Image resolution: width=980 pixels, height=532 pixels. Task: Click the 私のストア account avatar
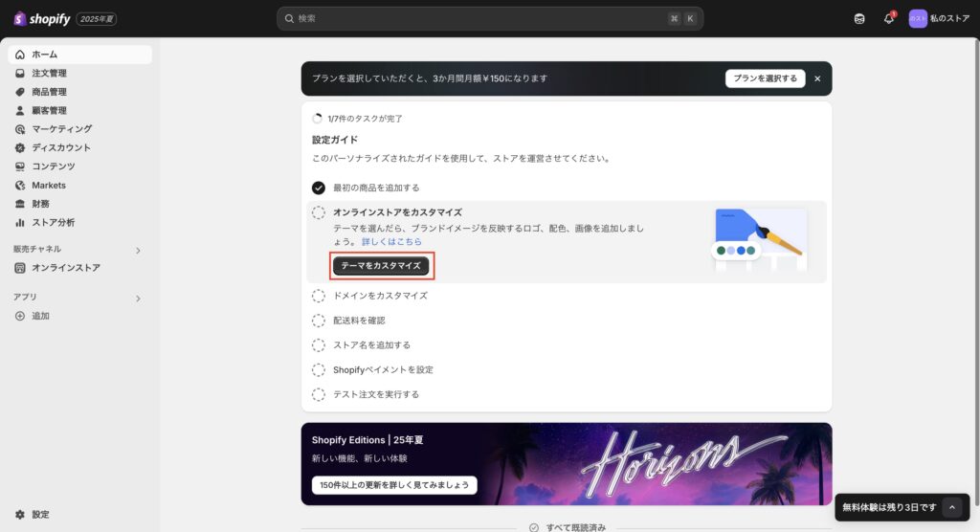[x=918, y=18]
